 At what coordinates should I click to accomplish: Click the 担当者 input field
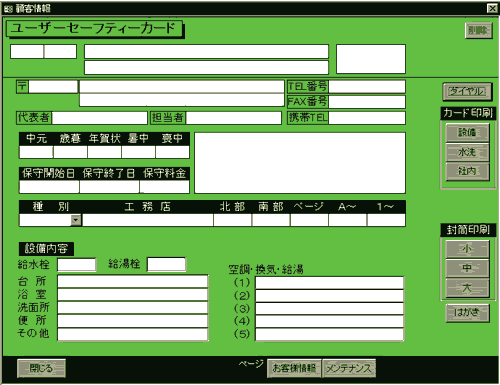[x=234, y=118]
